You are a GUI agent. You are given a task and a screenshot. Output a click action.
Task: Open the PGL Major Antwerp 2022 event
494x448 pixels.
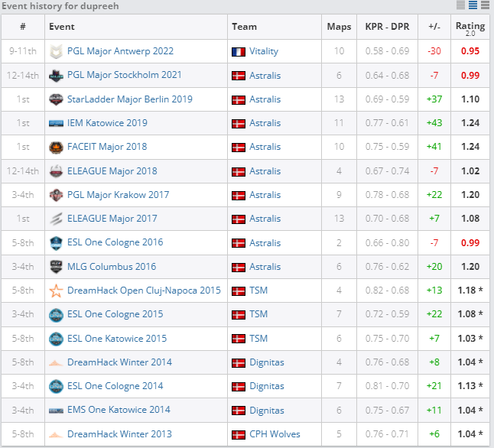[x=120, y=51]
